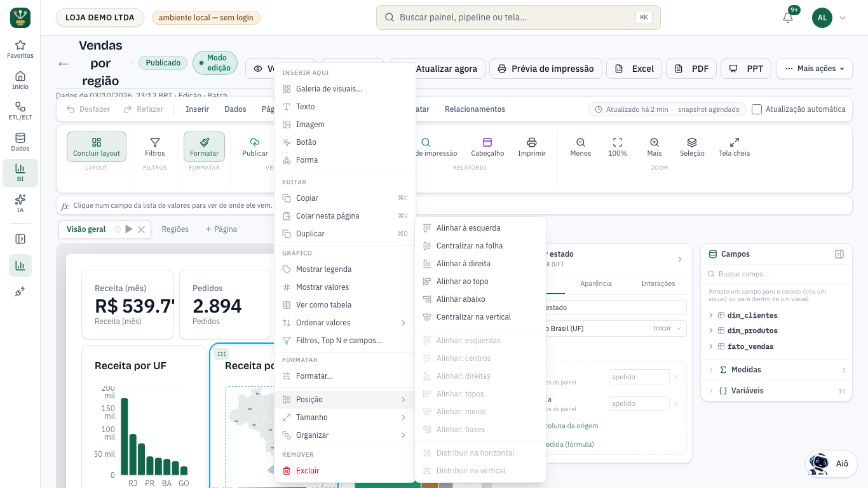Viewport: 868px width, 488px height.
Task: Open the Dados sidebar section
Action: point(20,142)
